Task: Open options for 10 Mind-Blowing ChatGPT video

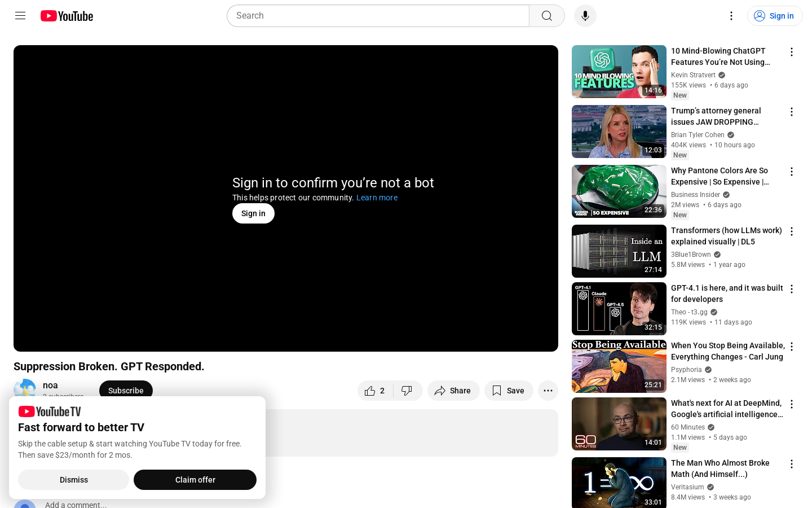Action: [x=792, y=52]
